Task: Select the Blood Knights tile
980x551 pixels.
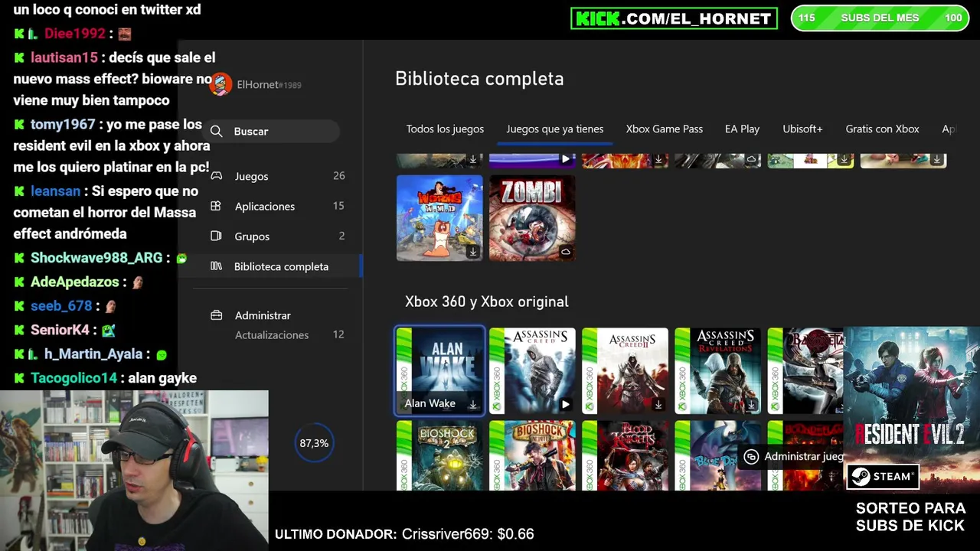Action: [625, 455]
